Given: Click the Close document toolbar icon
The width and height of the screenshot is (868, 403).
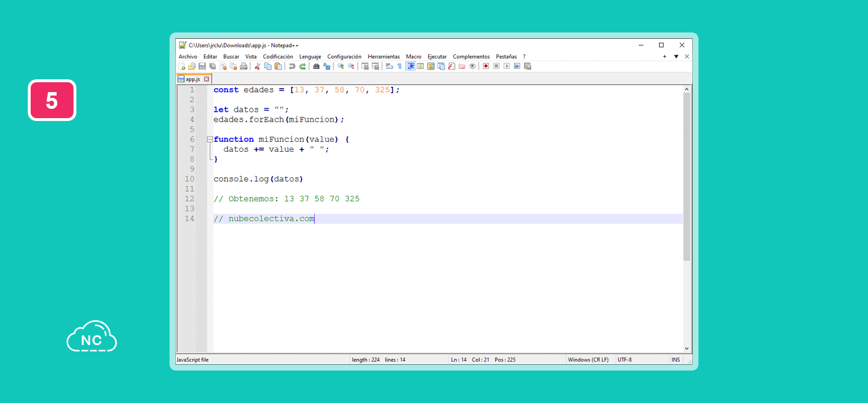Looking at the screenshot, I should tap(223, 66).
